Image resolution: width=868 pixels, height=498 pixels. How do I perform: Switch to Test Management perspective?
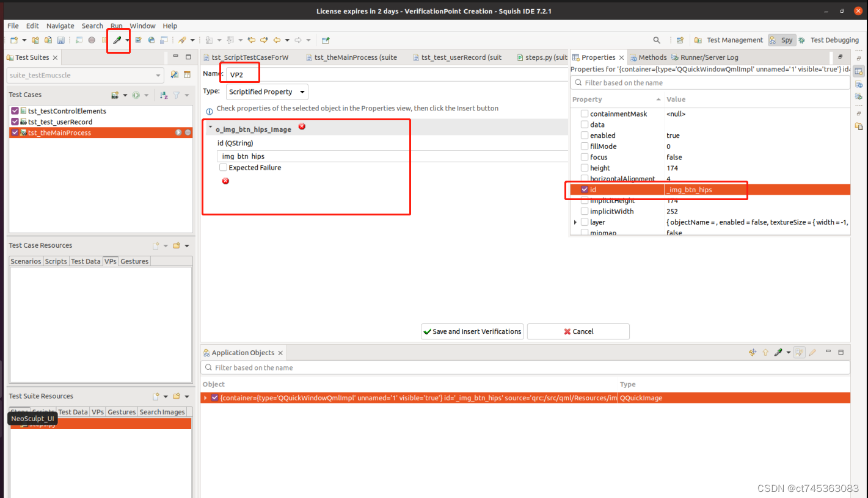729,40
